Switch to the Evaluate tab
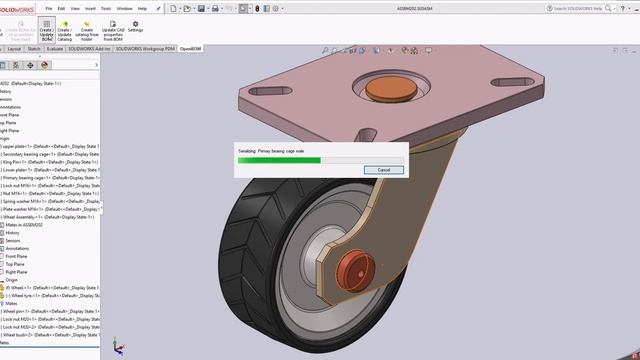Image resolution: width=640 pixels, height=360 pixels. click(55, 49)
